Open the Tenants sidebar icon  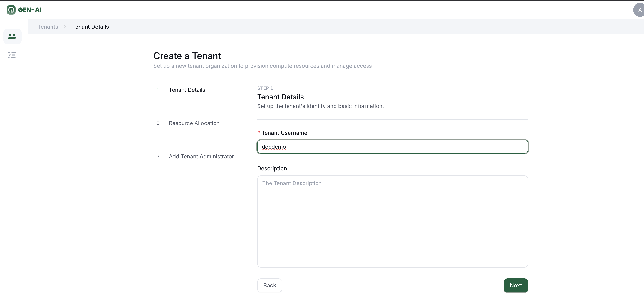point(12,37)
